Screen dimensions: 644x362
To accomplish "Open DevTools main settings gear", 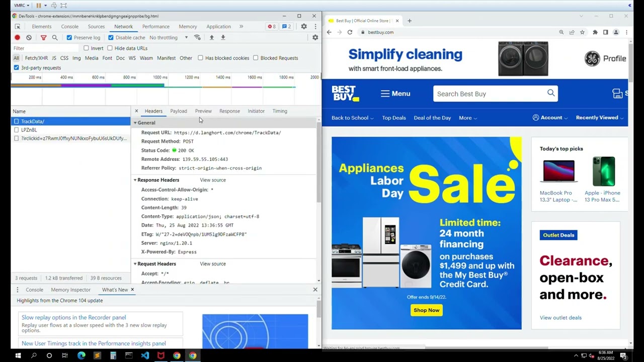I will (304, 27).
